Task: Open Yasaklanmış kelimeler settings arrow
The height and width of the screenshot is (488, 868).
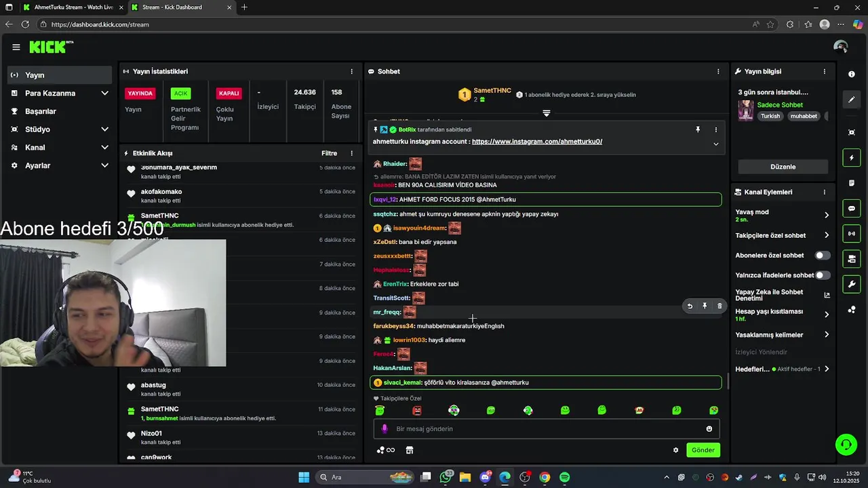Action: click(x=826, y=335)
